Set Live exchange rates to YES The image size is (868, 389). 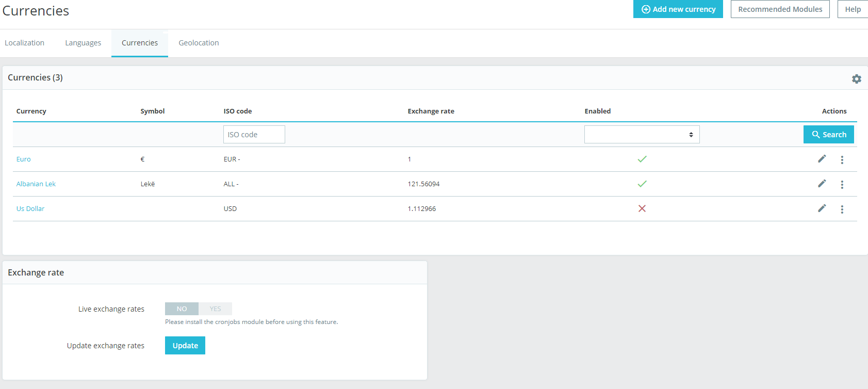[215, 309]
